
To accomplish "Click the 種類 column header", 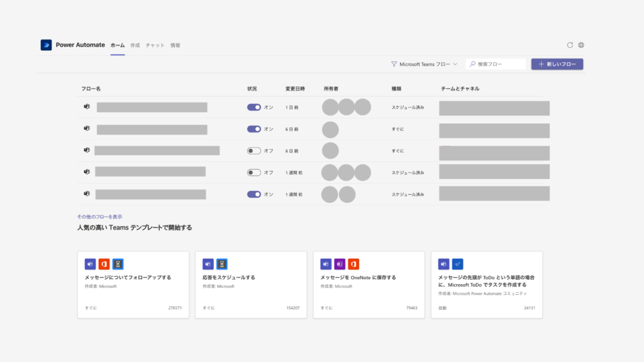I will [x=396, y=89].
